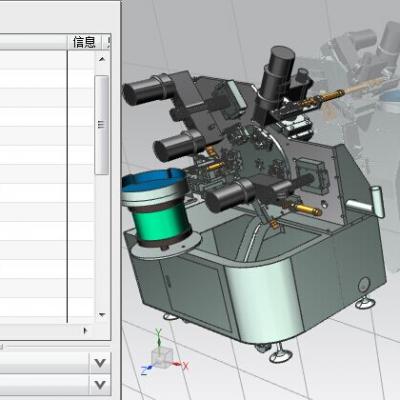Click the 信息 column header
Image resolution: width=400 pixels, height=400 pixels.
tap(85, 42)
